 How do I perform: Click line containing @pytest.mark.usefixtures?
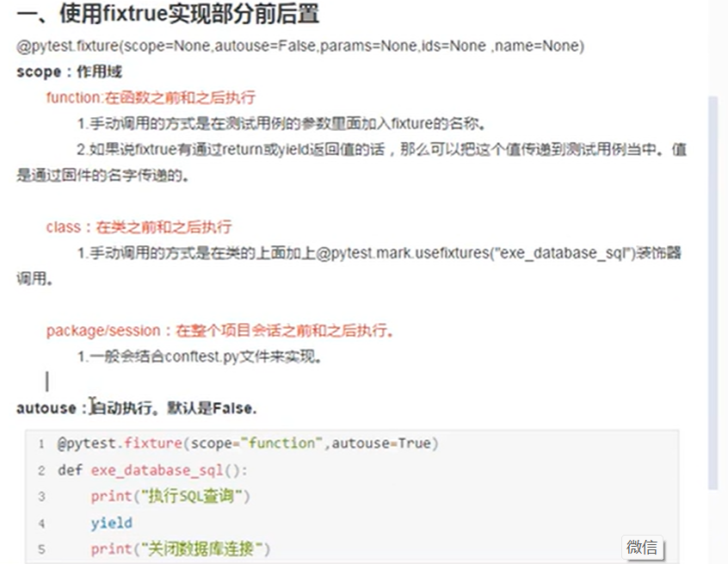point(379,253)
